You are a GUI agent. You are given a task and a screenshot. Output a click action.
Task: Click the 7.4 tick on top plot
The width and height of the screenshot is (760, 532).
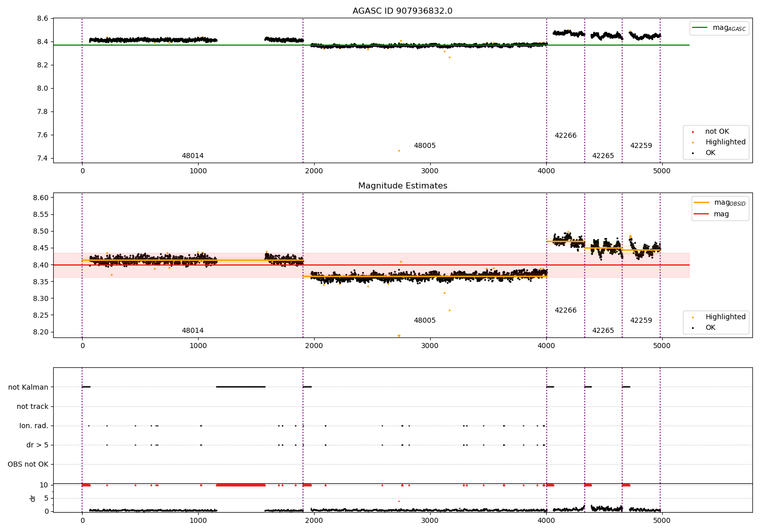tap(43, 159)
